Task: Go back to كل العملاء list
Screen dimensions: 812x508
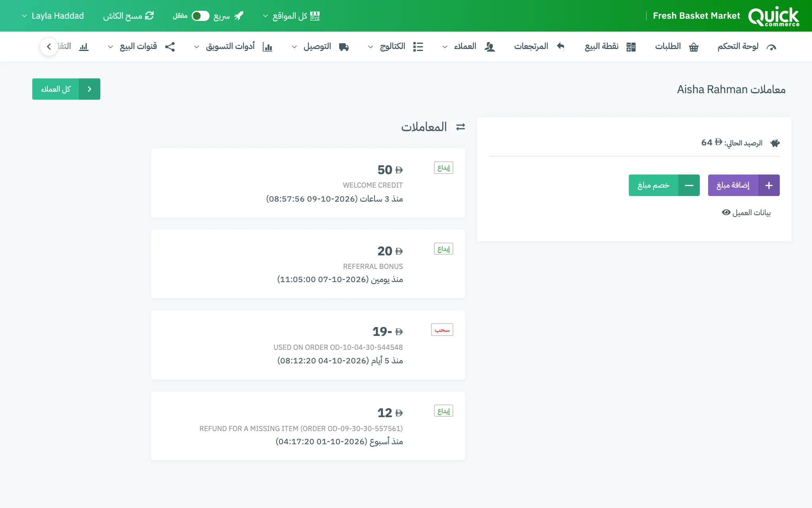Action: (66, 89)
